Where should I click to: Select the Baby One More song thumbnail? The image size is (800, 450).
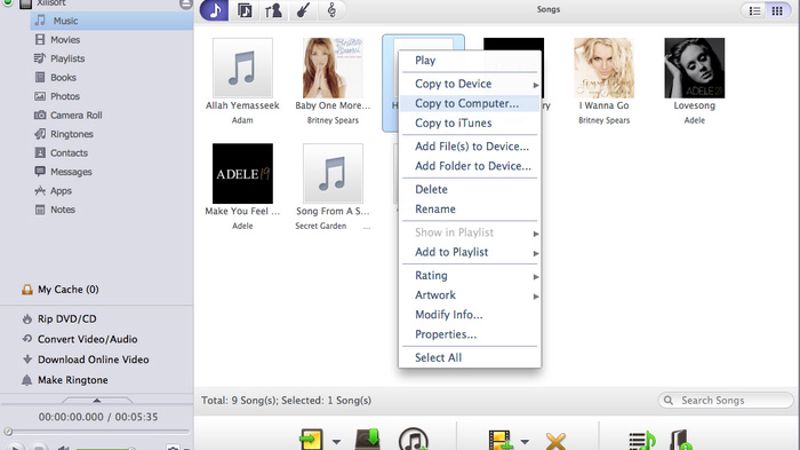(x=333, y=68)
